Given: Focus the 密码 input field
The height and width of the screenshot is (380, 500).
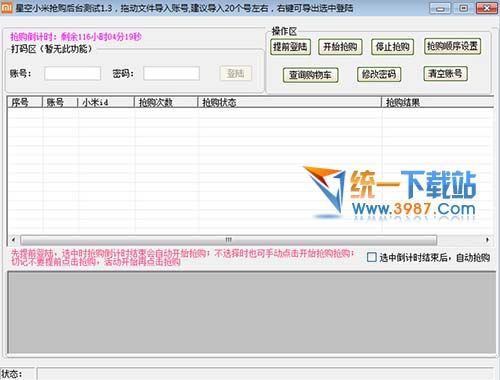Looking at the screenshot, I should point(171,73).
